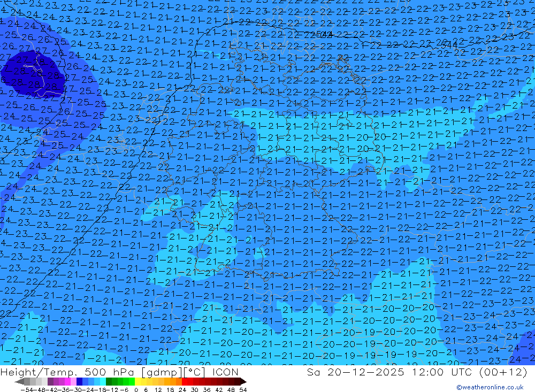Click the negative '-36' legend value

coord(64,390)
